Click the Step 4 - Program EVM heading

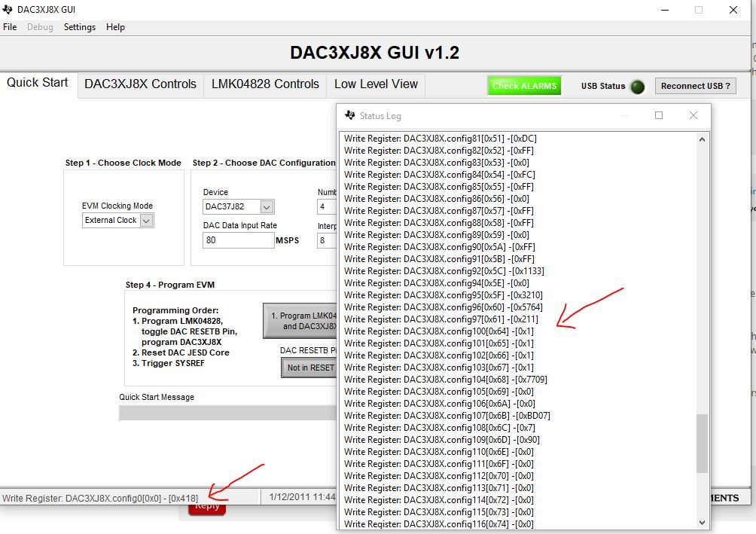pyautogui.click(x=170, y=285)
